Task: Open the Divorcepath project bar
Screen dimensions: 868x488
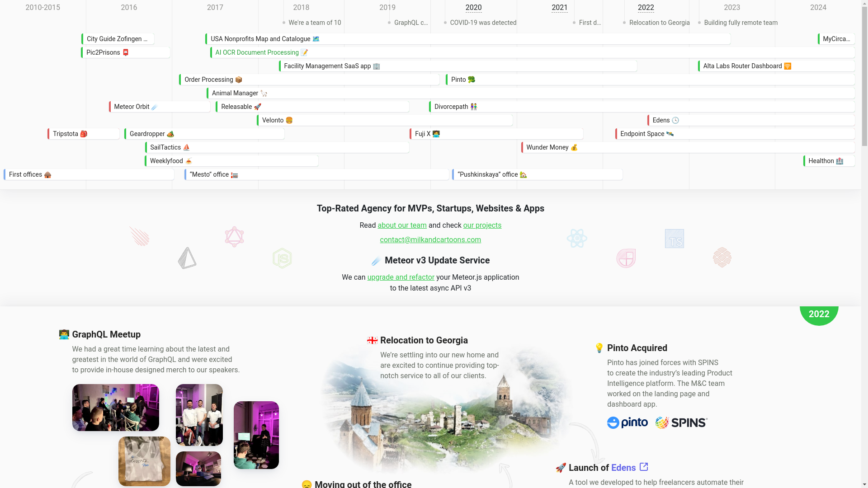Action: tap(642, 107)
